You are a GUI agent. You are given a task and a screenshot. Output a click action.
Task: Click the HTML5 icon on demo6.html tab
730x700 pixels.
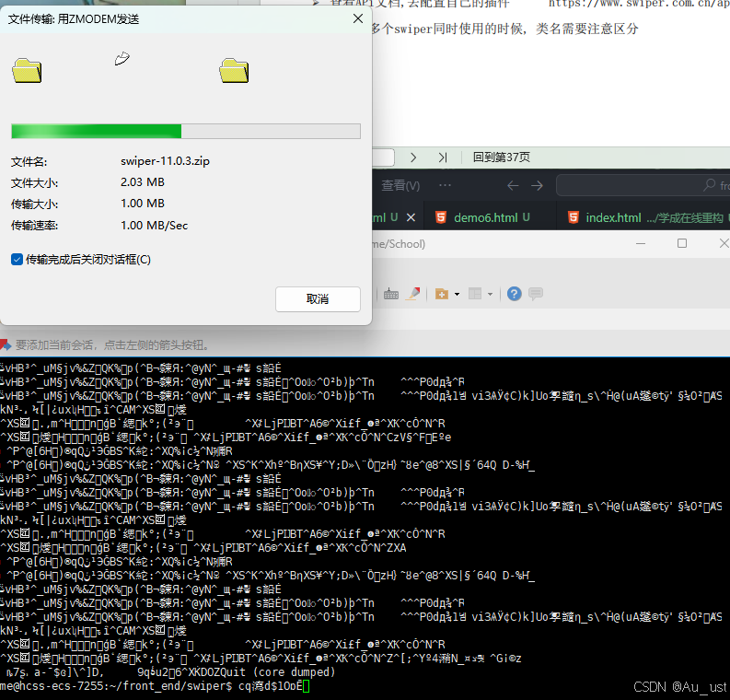[440, 217]
